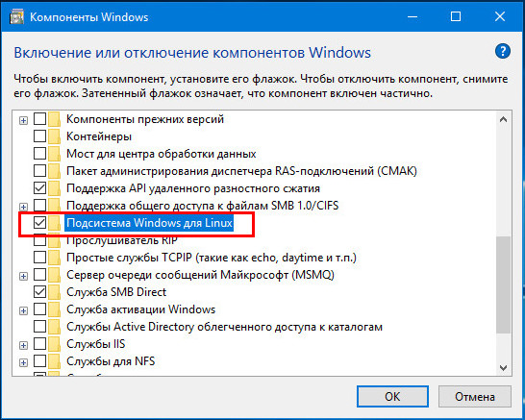Screen dimensions: 525x420
Task: Expand Компоненты прежних версий node
Action: coord(23,120)
